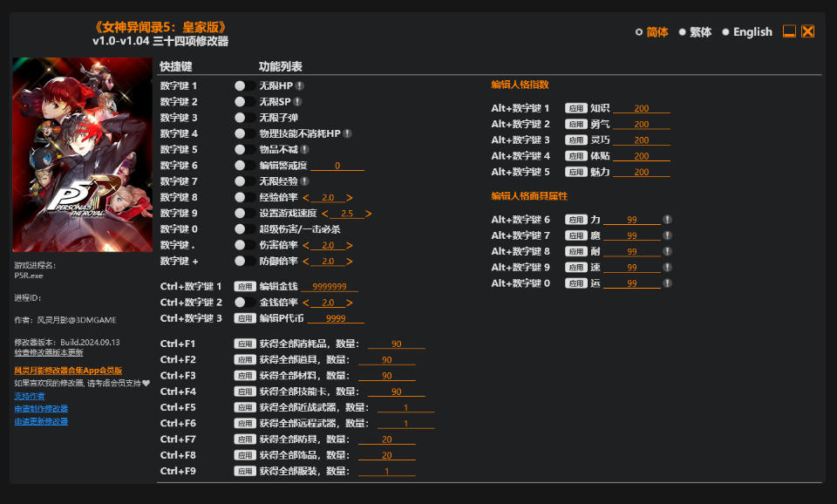Click the 知识 value field
Image resolution: width=837 pixels, height=504 pixels.
[x=641, y=108]
